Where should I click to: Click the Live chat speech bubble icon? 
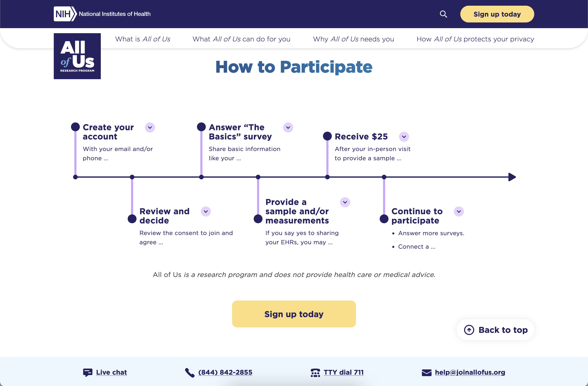(88, 372)
